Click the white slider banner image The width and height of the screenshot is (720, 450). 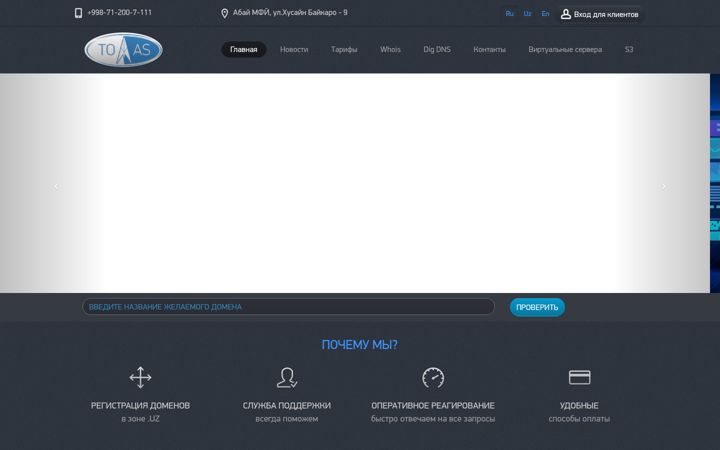355,183
